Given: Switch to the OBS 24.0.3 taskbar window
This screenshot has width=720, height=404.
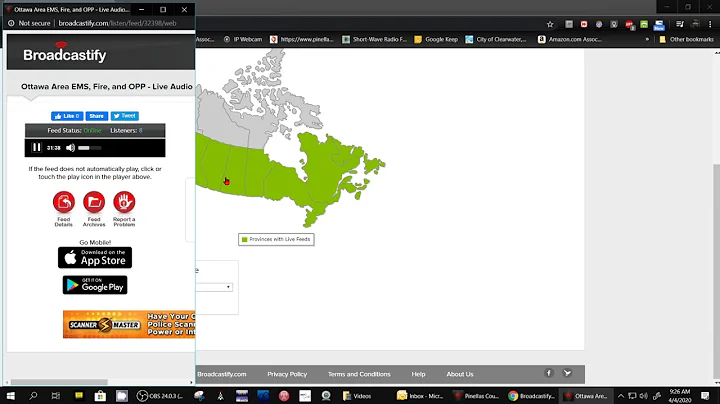Looking at the screenshot, I should pos(160,396).
